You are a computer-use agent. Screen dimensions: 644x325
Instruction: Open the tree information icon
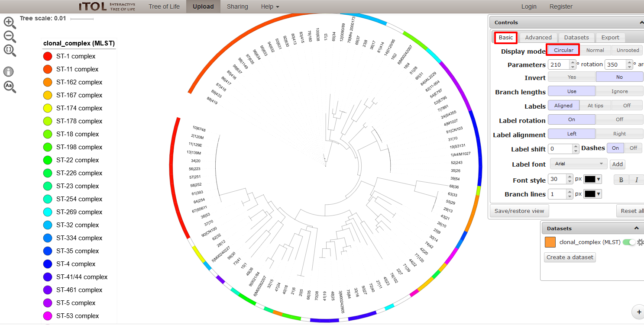[x=9, y=72]
